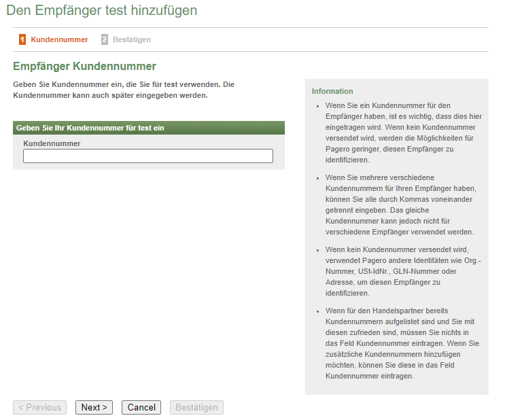The height and width of the screenshot is (420, 507).
Task: Click the Empfänger Kundennummer heading
Action: click(x=85, y=66)
